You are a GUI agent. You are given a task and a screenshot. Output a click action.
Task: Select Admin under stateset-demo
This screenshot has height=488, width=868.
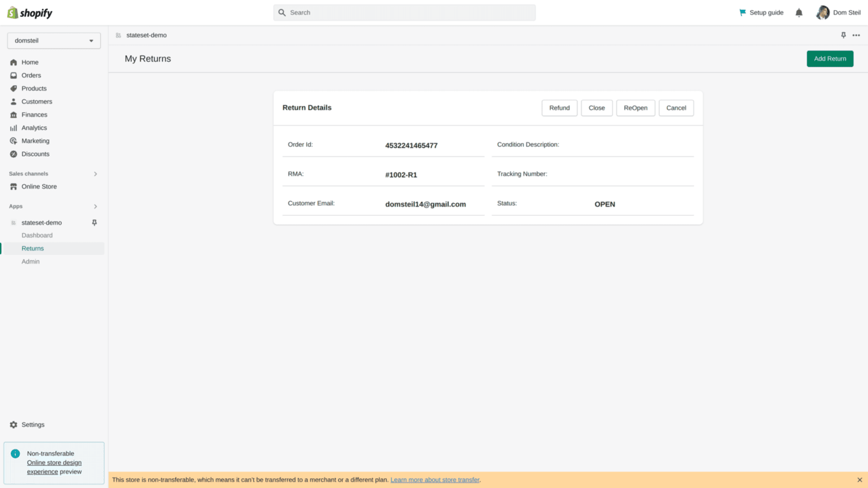30,261
